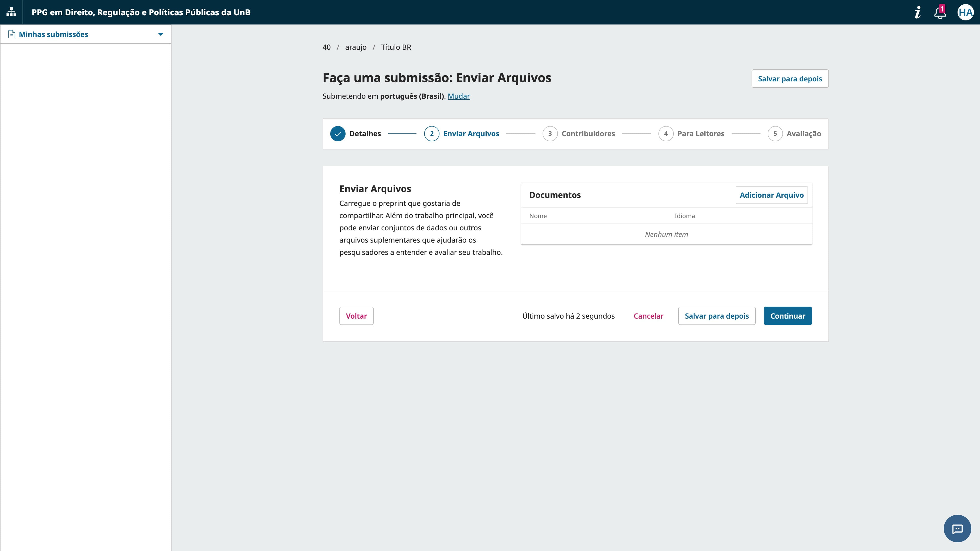This screenshot has width=980, height=551.
Task: Click the document icon beside Minhas submissões
Action: pos(11,34)
